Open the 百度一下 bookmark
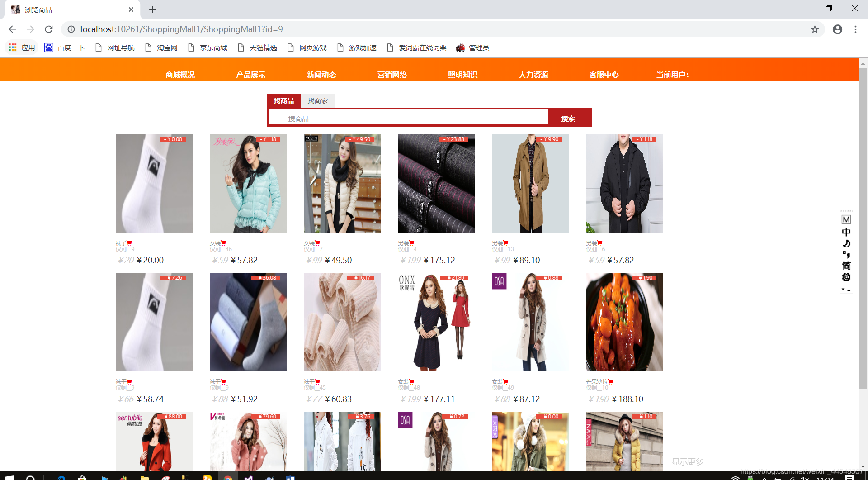 65,48
